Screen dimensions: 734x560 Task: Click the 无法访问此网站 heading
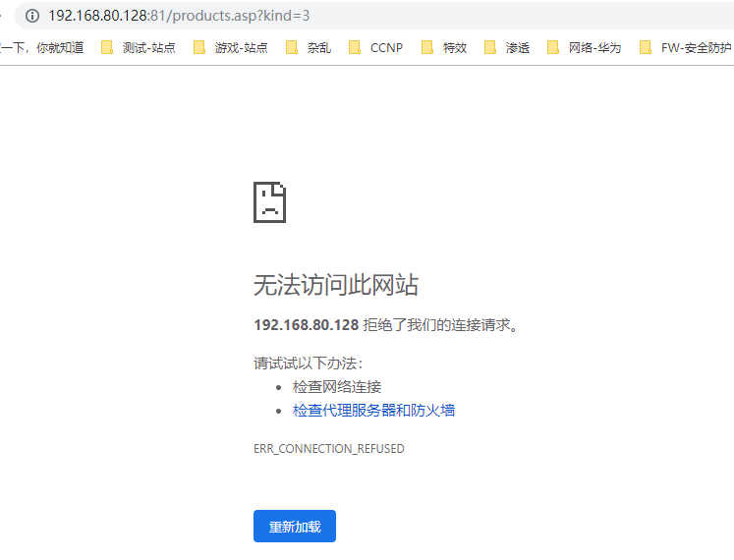pos(336,285)
